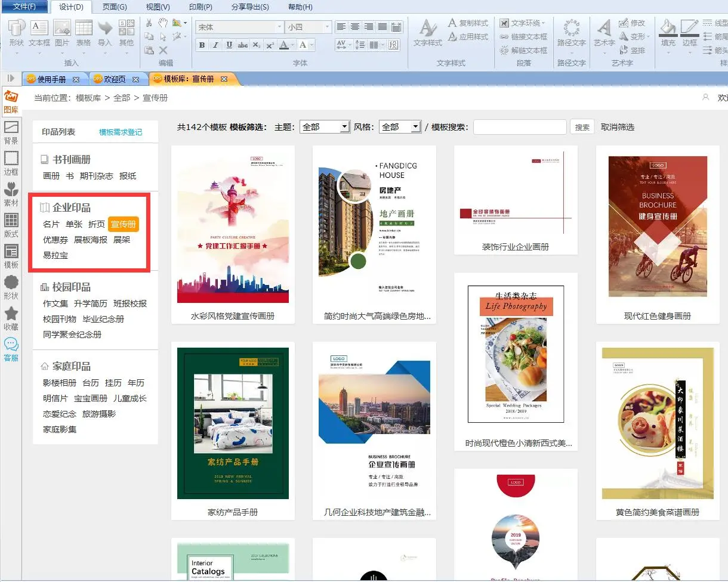The image size is (728, 582).
Task: Click the 模板需求登记 link
Action: click(x=121, y=132)
